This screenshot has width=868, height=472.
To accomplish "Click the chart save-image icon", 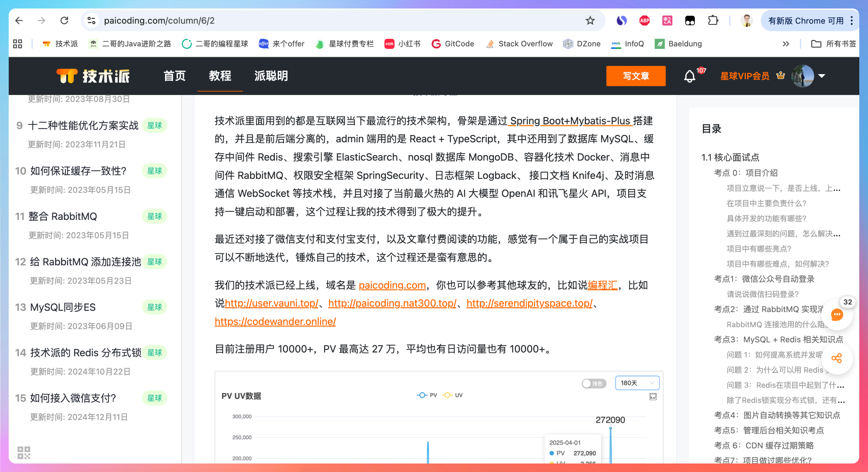I will [653, 397].
